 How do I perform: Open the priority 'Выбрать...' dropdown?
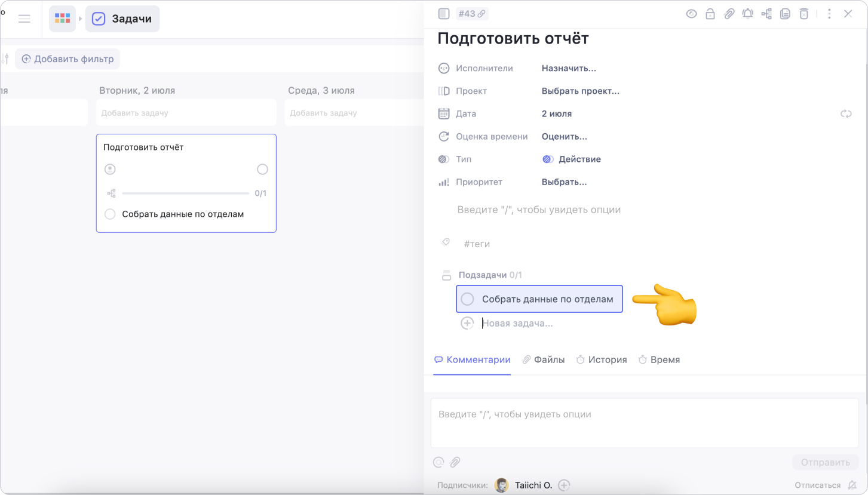[564, 182]
